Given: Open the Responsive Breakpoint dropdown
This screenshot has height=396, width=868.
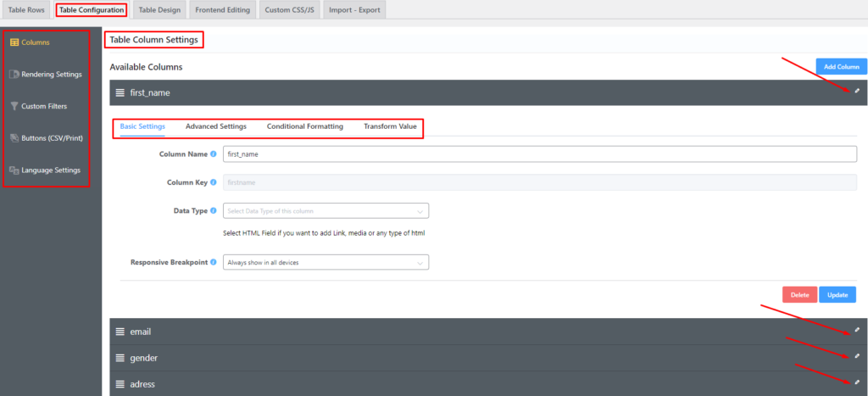Looking at the screenshot, I should click(325, 262).
